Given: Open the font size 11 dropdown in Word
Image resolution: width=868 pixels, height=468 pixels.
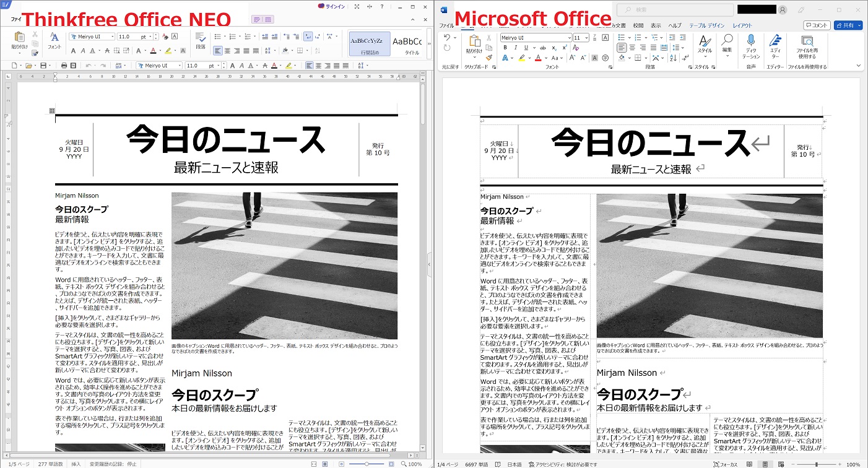Looking at the screenshot, I should [x=586, y=38].
